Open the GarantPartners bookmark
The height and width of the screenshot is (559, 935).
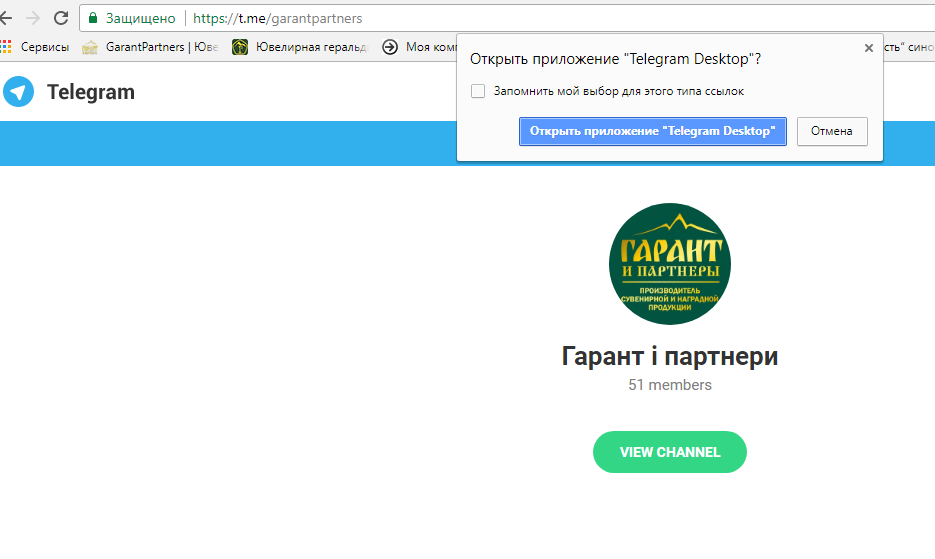click(x=150, y=47)
